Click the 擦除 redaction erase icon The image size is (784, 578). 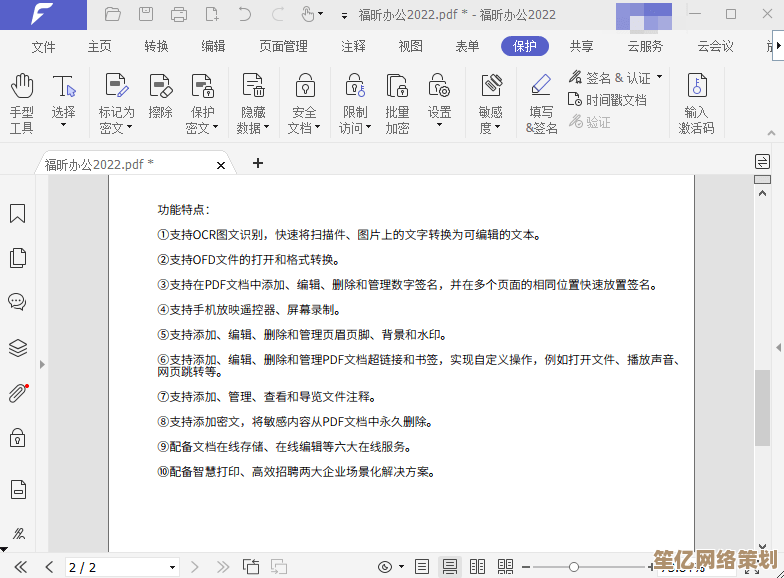coord(160,97)
